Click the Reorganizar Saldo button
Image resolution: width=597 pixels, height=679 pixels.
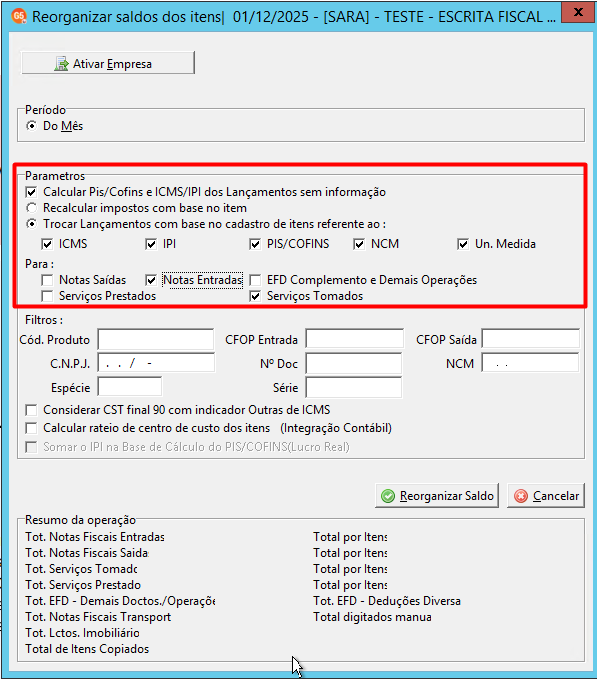(437, 496)
